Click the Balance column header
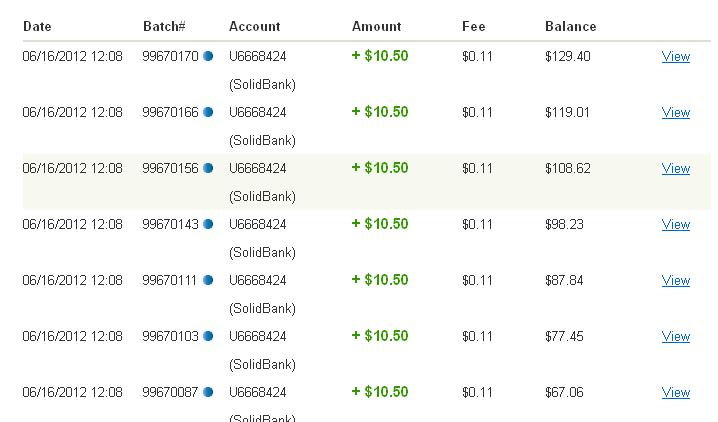718x422 pixels. tap(570, 26)
